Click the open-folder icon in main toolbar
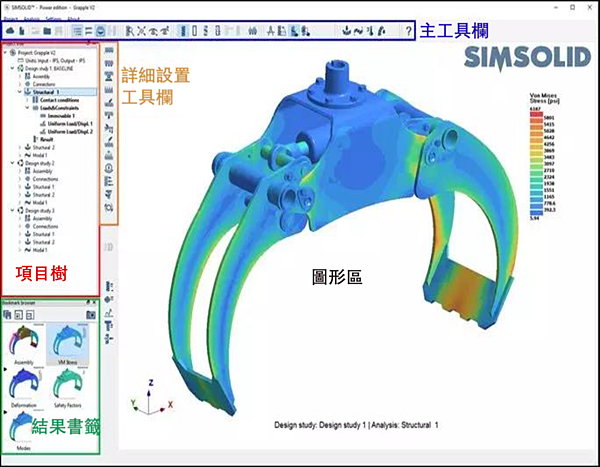Image resolution: width=600 pixels, height=467 pixels. click(47, 31)
